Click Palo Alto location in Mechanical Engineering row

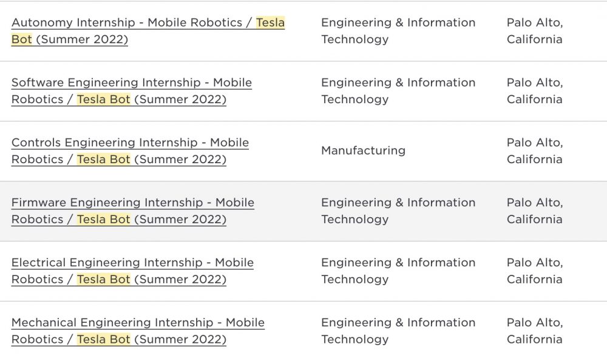coord(535,331)
